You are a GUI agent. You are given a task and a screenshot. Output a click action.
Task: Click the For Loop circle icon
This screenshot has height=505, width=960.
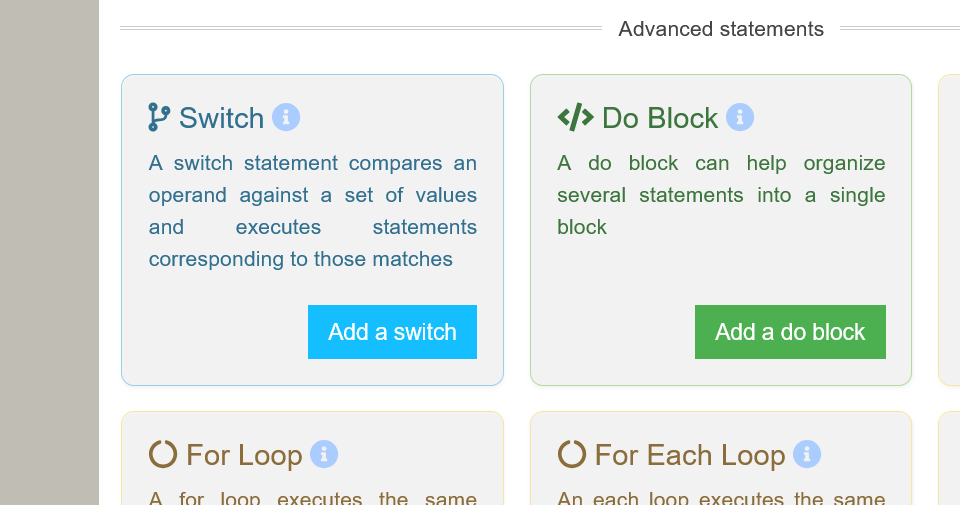(x=162, y=455)
